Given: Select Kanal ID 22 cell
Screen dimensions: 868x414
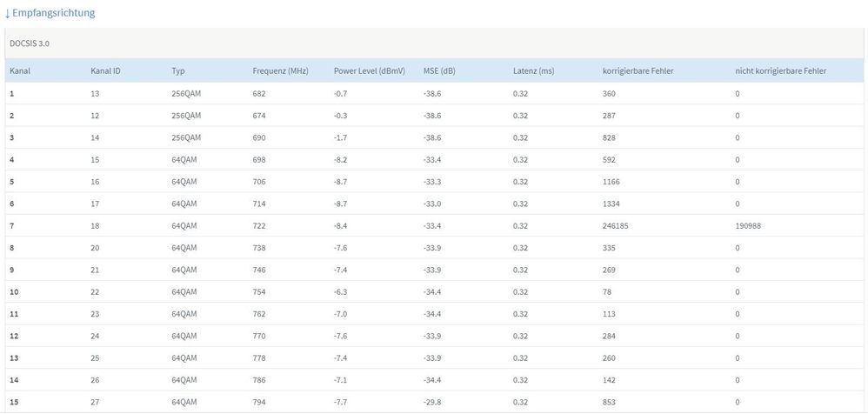Looking at the screenshot, I should coord(95,292).
